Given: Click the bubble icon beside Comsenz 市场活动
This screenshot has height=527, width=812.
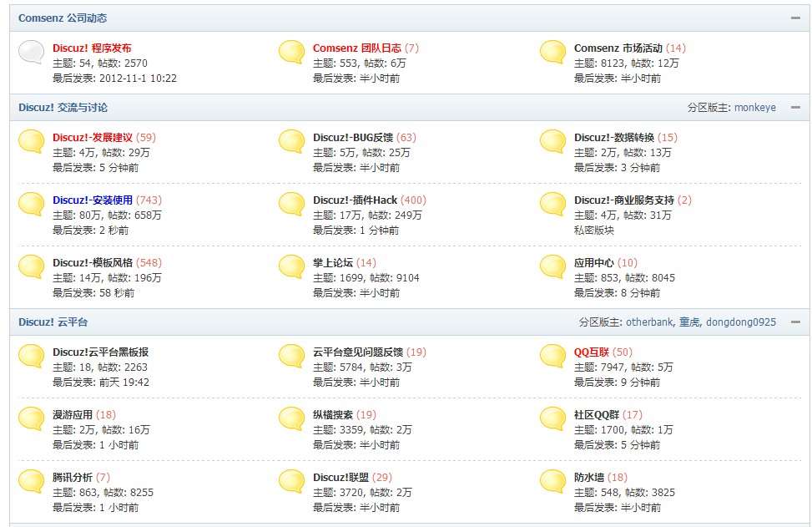Looking at the screenshot, I should pos(552,52).
